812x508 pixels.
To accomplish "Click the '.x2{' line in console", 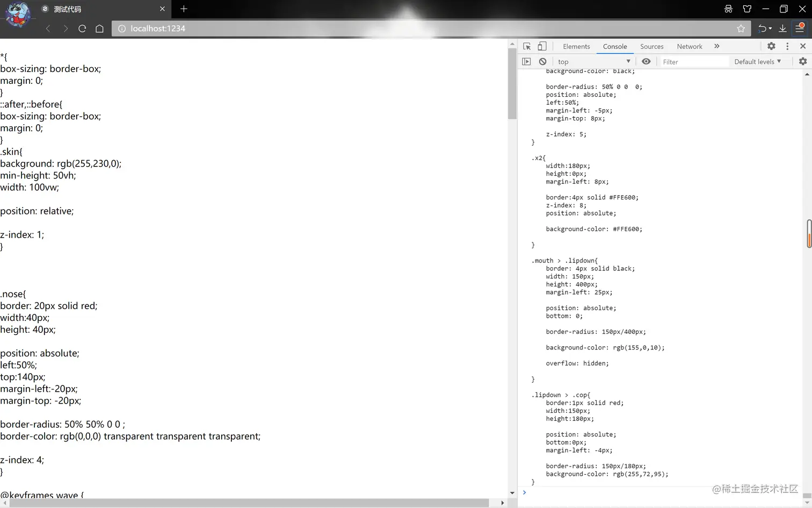I will pos(539,158).
